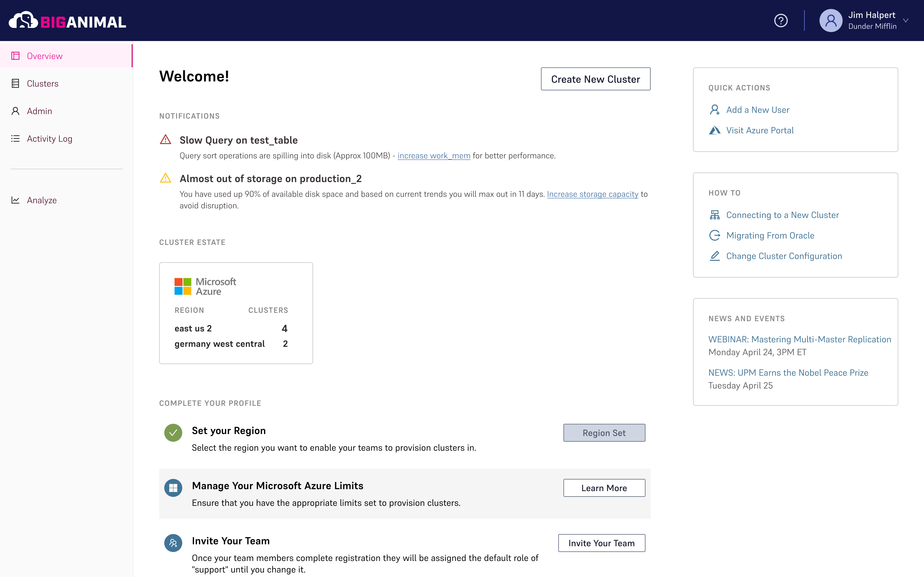The image size is (924, 577).
Task: Click the yellow storage warning icon
Action: (165, 178)
